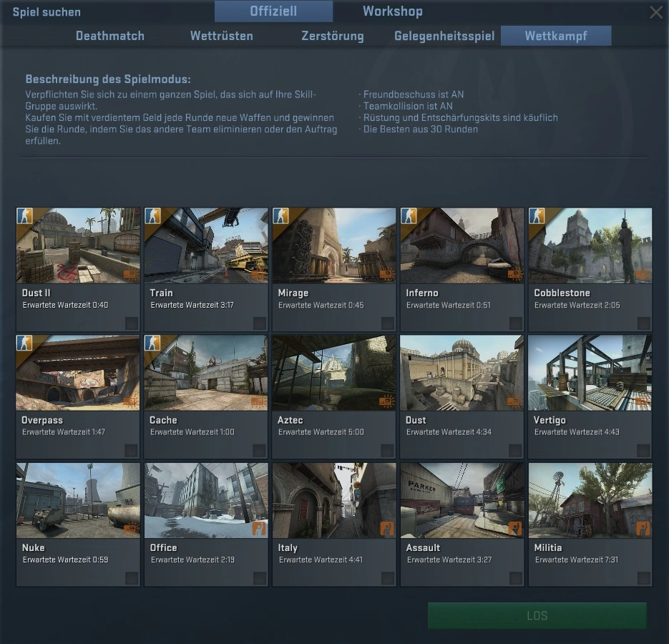Toggle the Nuke map checkbox
669x644 pixels.
(x=132, y=578)
